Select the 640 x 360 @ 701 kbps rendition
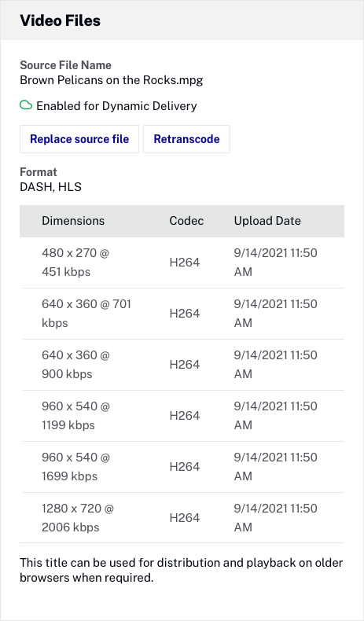Viewport: 364px width, 621px height. (x=183, y=314)
